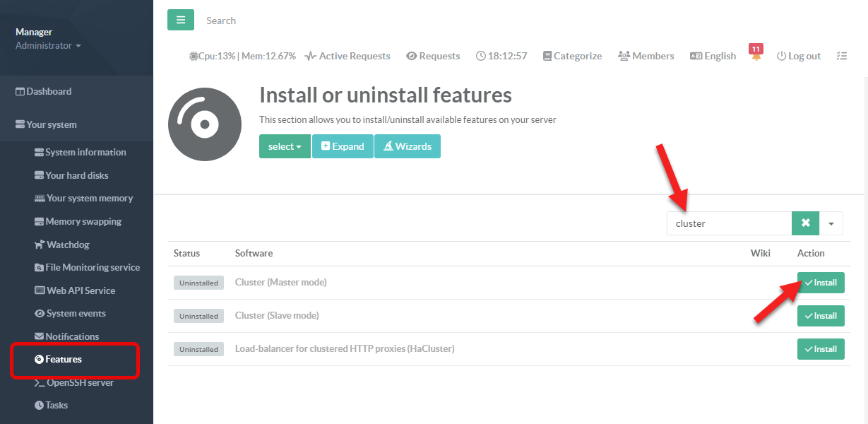Install Cluster (Master mode)

820,283
